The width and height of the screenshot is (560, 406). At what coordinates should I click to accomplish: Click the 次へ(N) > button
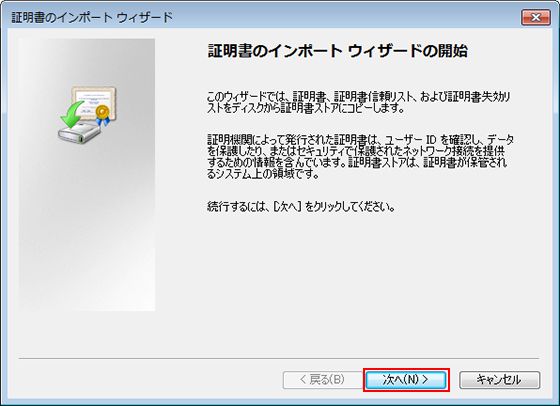[x=406, y=380]
